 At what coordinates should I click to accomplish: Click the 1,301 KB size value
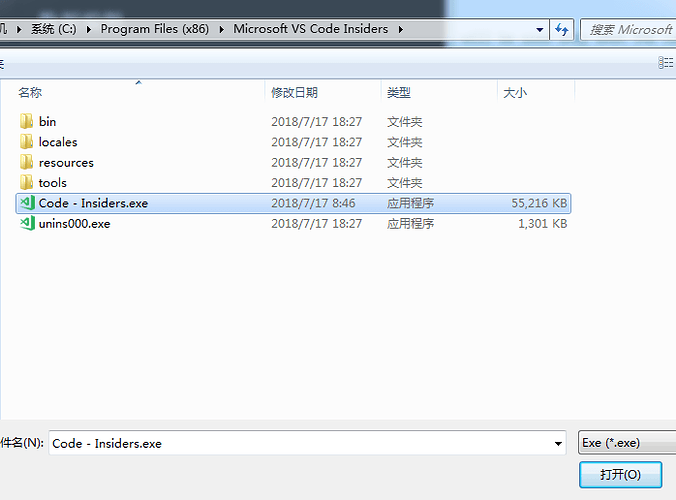point(542,224)
